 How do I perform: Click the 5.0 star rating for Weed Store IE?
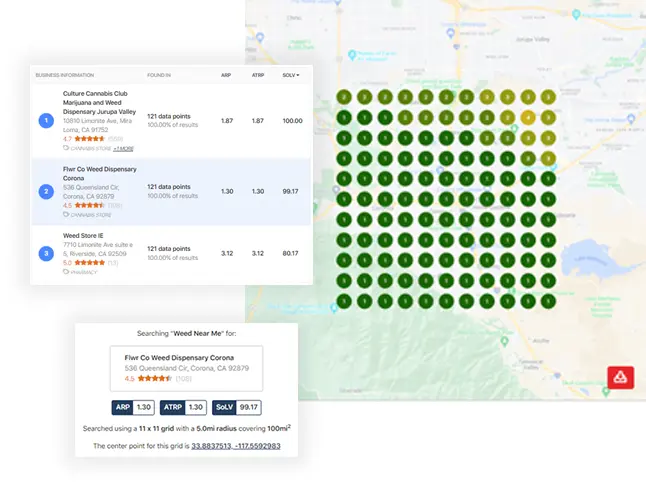point(84,263)
